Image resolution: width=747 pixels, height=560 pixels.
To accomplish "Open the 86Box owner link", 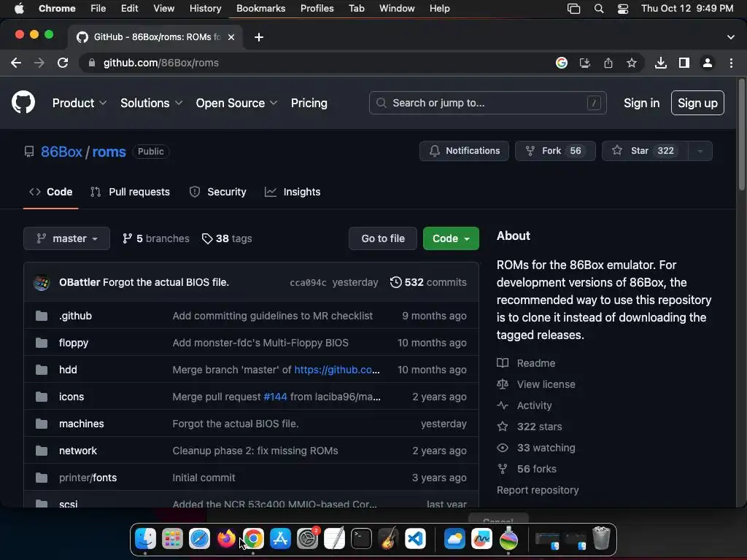I will tap(61, 152).
